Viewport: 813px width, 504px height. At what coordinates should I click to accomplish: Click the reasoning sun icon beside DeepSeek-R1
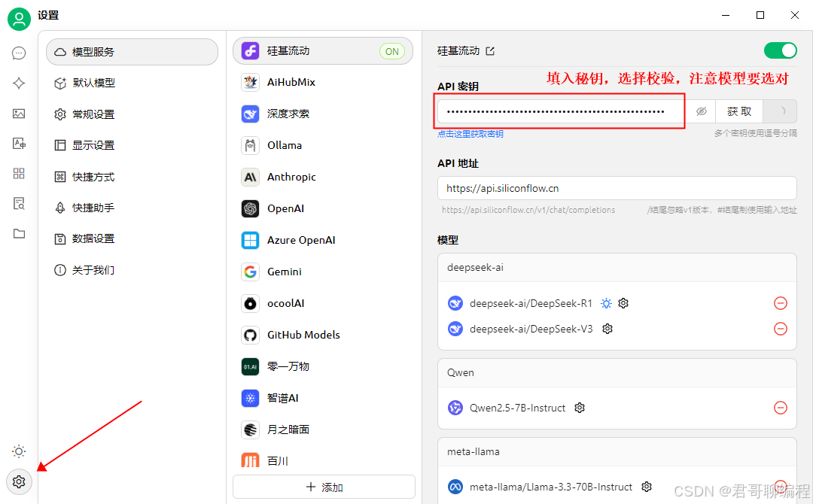[606, 303]
